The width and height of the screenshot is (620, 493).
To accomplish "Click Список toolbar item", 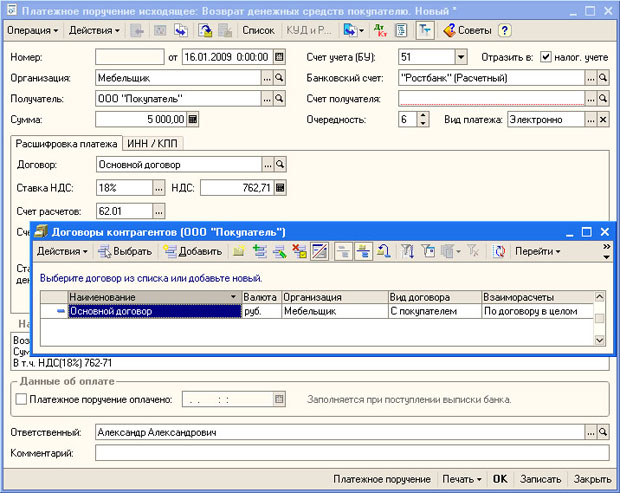I will coord(258,30).
